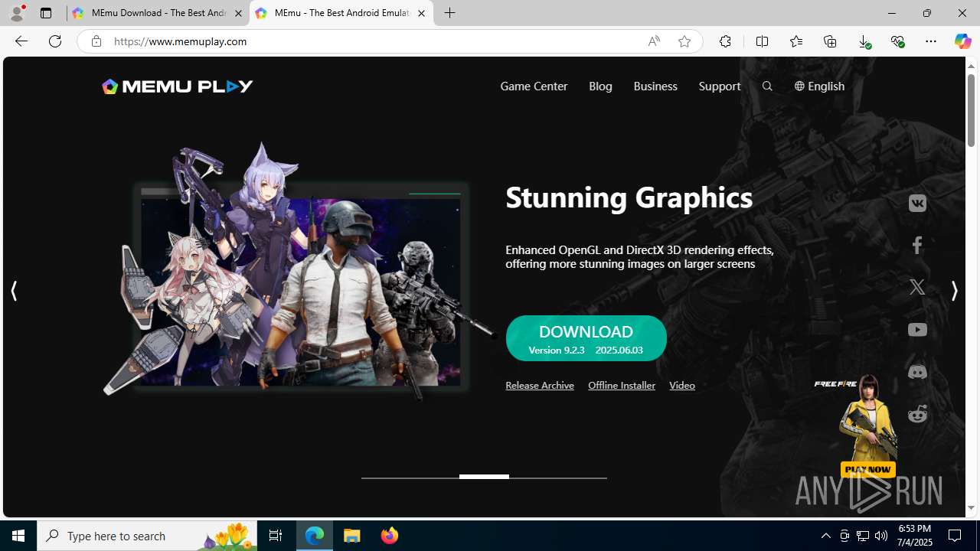Open a new tab
The width and height of the screenshot is (980, 551).
coord(450,13)
